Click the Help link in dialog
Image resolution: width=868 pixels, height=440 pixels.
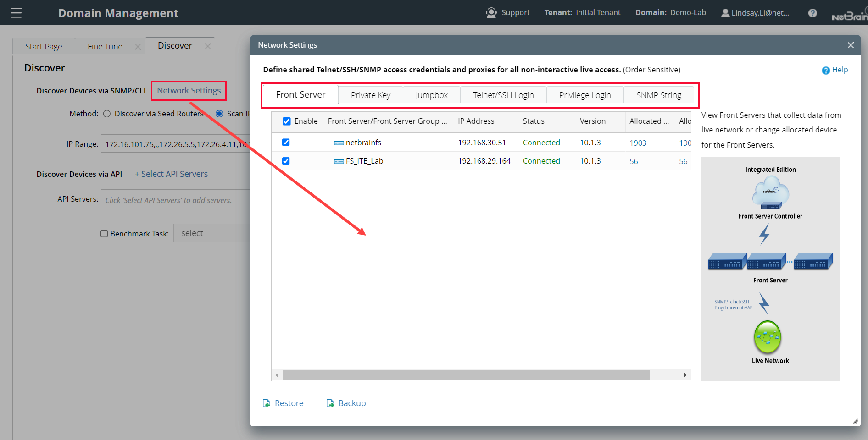coord(840,70)
